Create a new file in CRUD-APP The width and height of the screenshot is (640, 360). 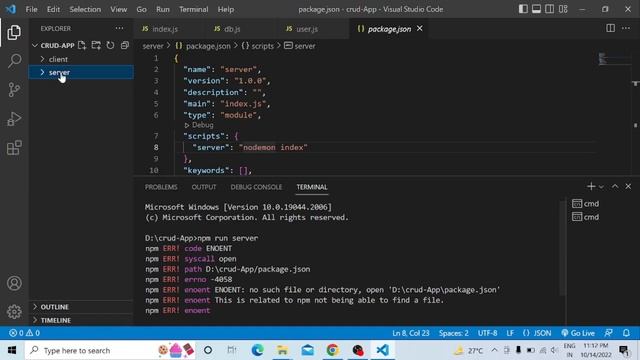pyautogui.click(x=82, y=45)
